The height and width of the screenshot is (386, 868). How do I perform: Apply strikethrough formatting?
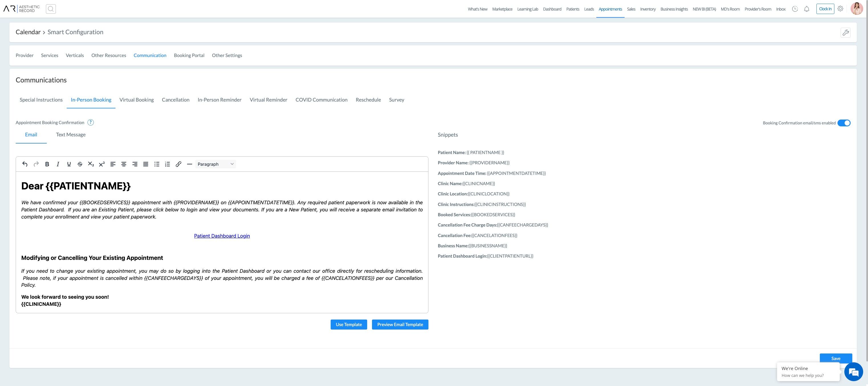coord(80,164)
